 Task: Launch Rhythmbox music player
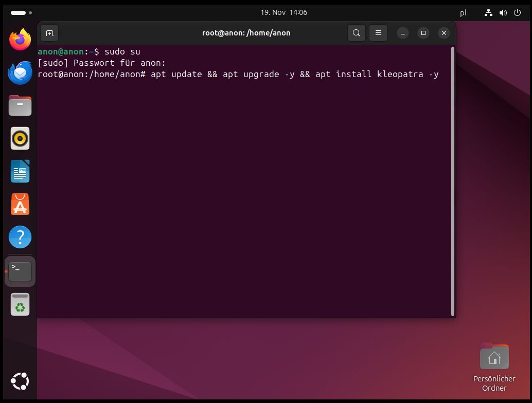[x=20, y=139]
